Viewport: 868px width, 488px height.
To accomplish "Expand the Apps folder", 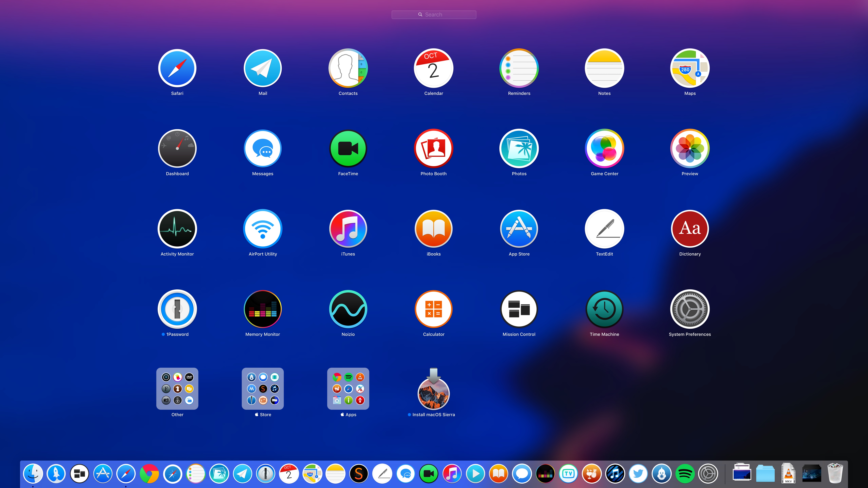I will (x=348, y=389).
